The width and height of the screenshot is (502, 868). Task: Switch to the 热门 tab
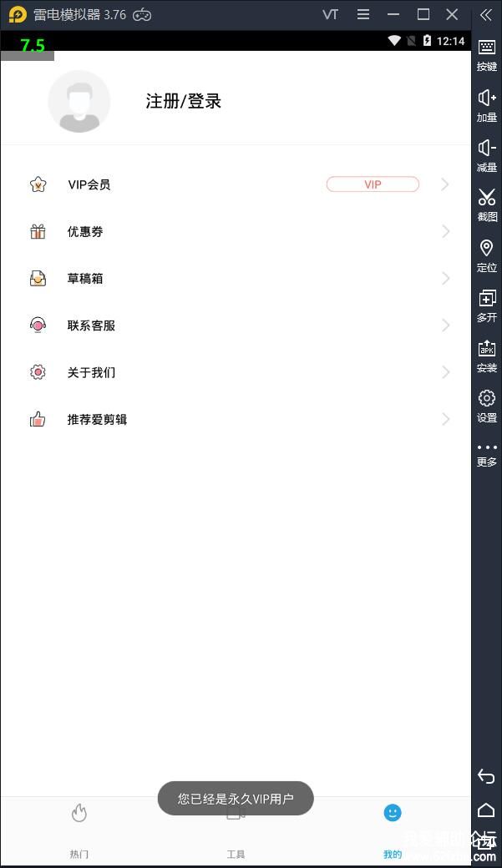79,830
